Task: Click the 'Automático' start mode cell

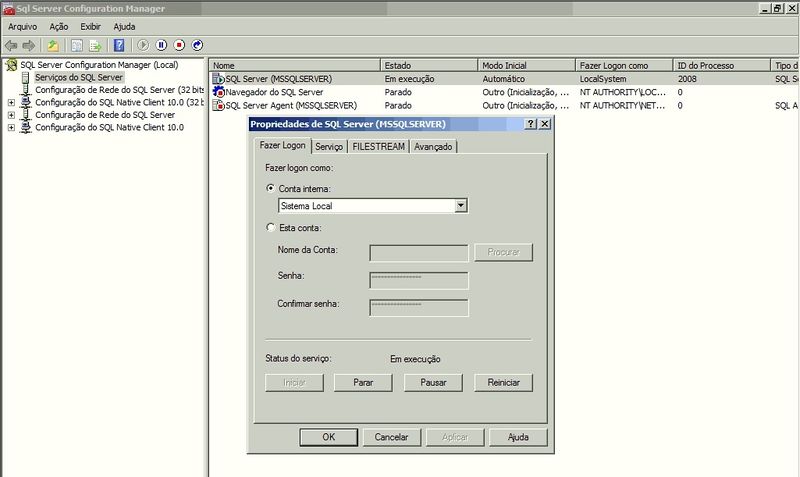Action: click(x=503, y=79)
